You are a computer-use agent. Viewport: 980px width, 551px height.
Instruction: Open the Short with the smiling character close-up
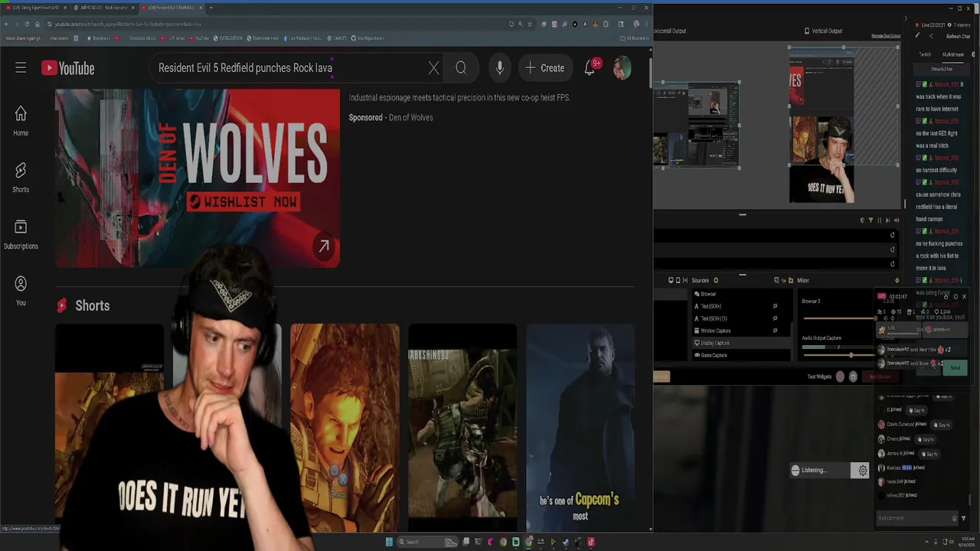[x=345, y=426]
